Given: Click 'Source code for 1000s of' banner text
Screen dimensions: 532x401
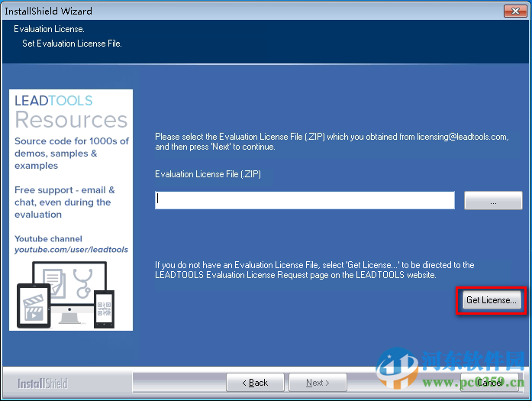Looking at the screenshot, I should (72, 141).
